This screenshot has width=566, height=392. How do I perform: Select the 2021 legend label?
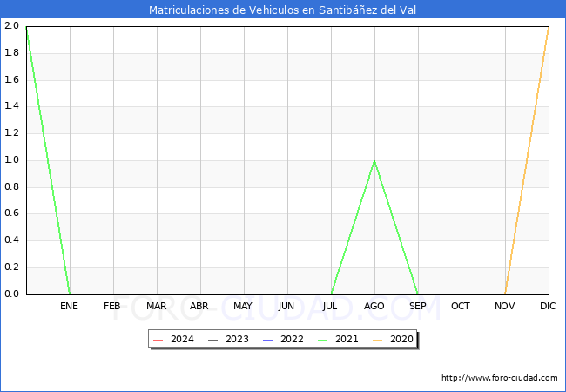coord(347,340)
